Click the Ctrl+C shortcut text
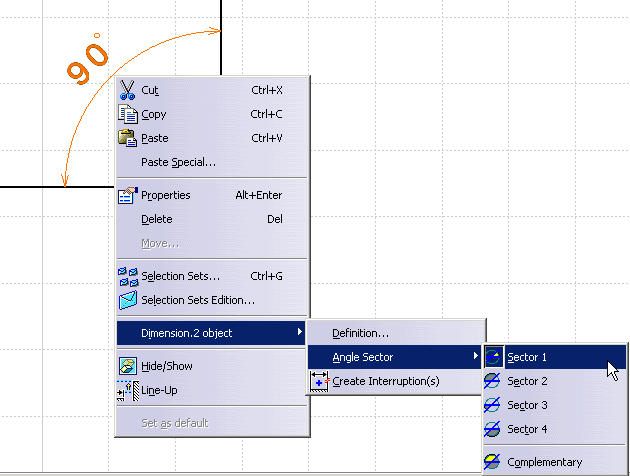This screenshot has height=476, width=630. [x=266, y=114]
